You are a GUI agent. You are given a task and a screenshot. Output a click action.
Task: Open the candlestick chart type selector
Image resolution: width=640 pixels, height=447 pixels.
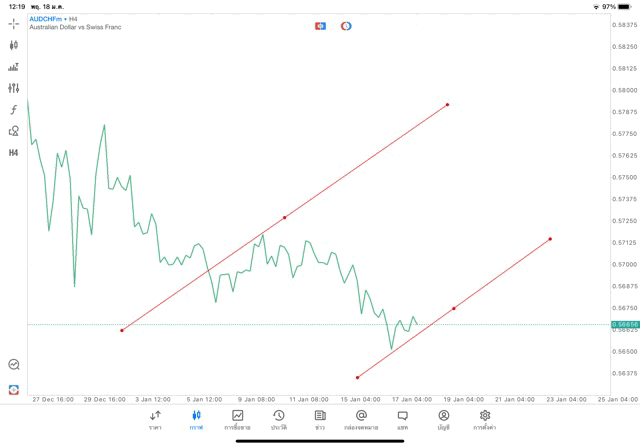pyautogui.click(x=14, y=45)
